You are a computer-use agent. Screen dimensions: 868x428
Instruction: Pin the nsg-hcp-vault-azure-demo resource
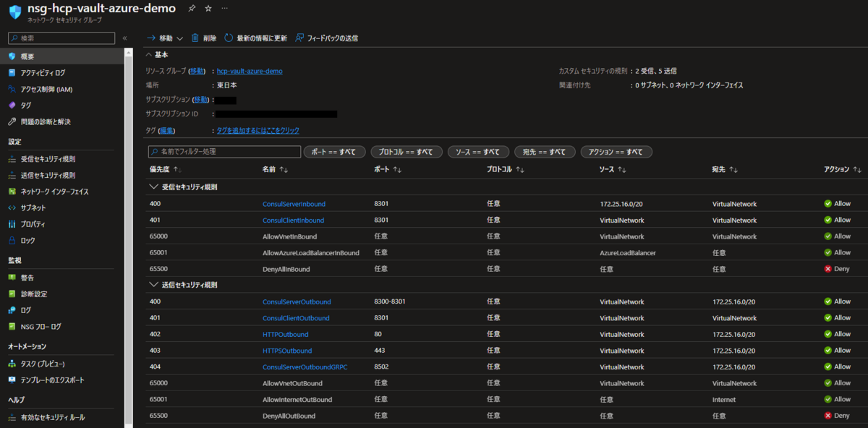coord(191,9)
